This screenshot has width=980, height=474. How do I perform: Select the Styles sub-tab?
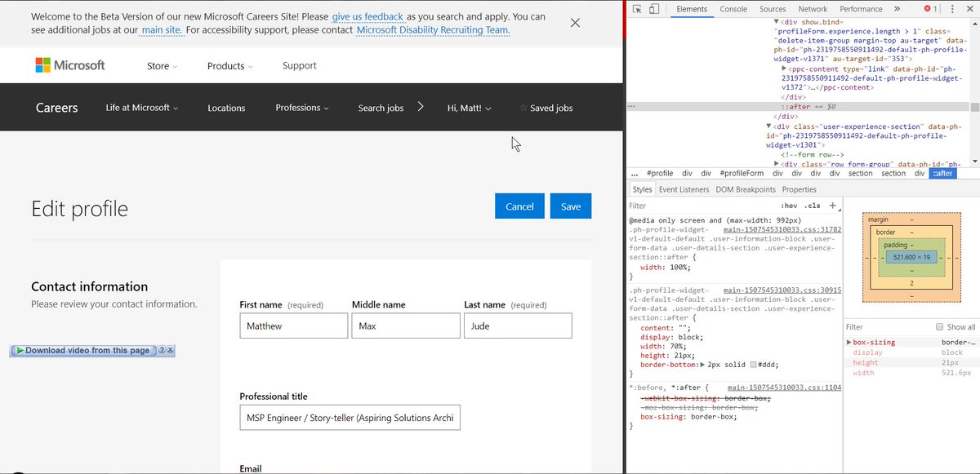(642, 189)
